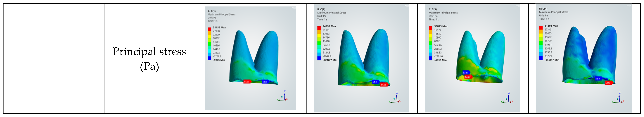Click the red legend swatch beside 31155 Max

(209, 29)
